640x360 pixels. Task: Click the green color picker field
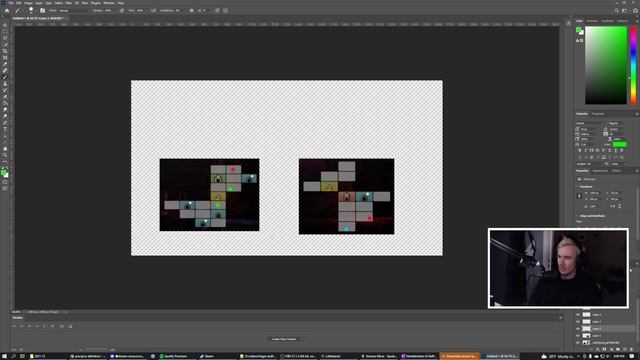tap(606, 65)
